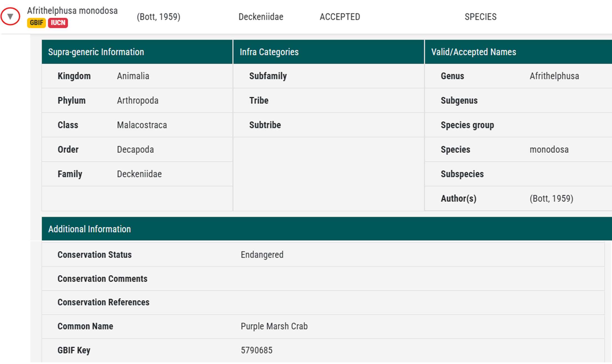Click the Additional Information section header
Image resolution: width=612 pixels, height=364 pixels.
coord(89,229)
